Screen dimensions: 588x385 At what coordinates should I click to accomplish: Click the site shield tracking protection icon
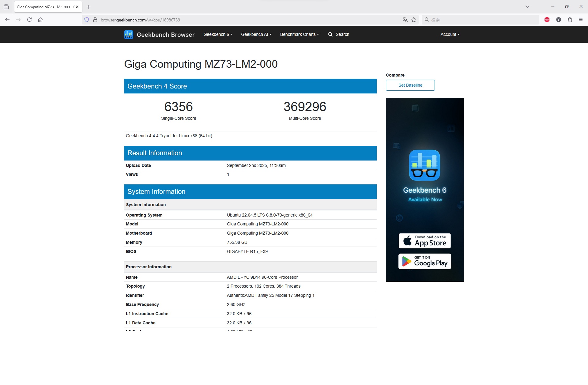(x=87, y=20)
